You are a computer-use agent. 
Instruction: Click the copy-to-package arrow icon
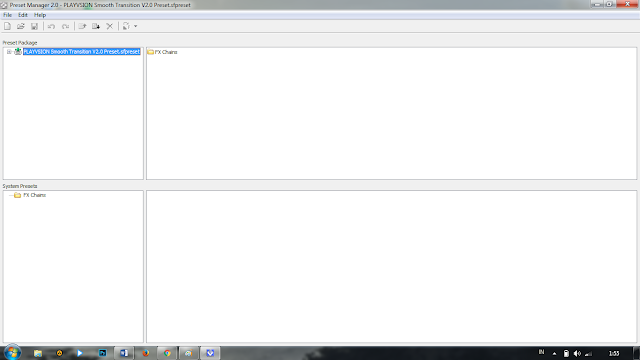(x=82, y=26)
